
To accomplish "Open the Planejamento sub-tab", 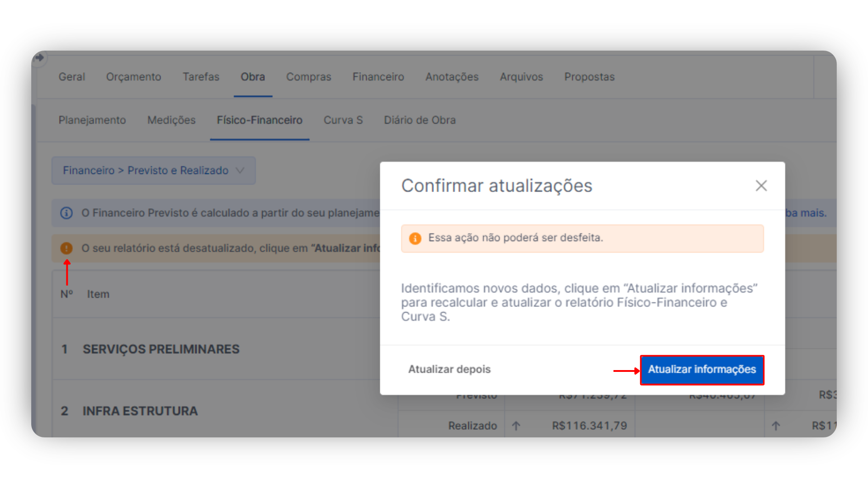I will click(92, 120).
